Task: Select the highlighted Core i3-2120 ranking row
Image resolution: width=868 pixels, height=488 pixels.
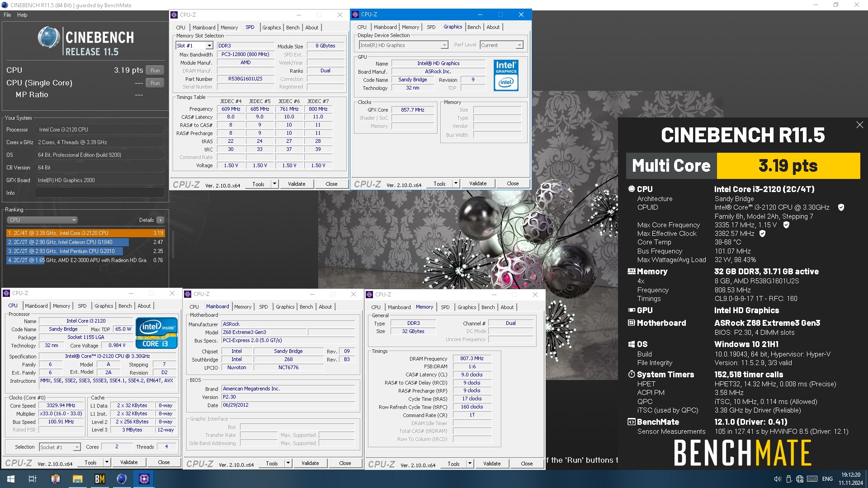Action: point(85,233)
